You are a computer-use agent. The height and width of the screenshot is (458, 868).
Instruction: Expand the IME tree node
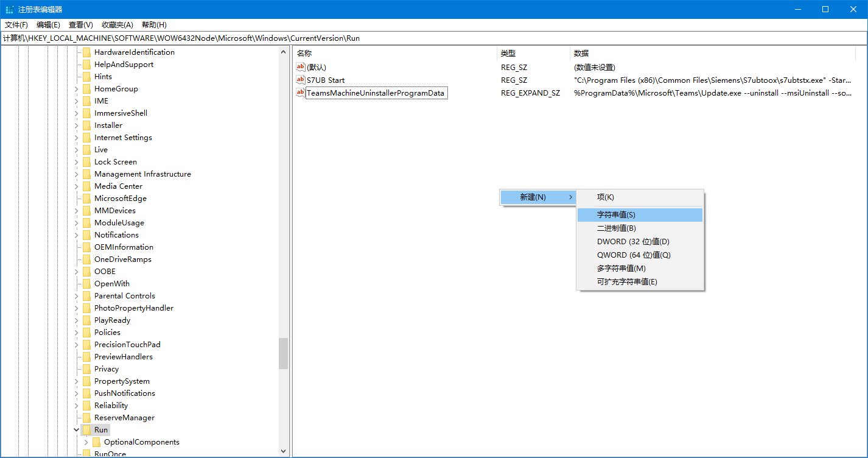coord(77,101)
